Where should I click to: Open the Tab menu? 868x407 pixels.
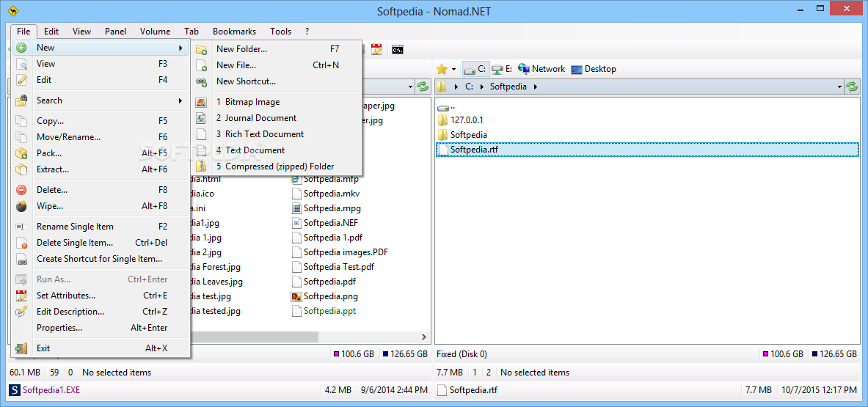pyautogui.click(x=192, y=32)
